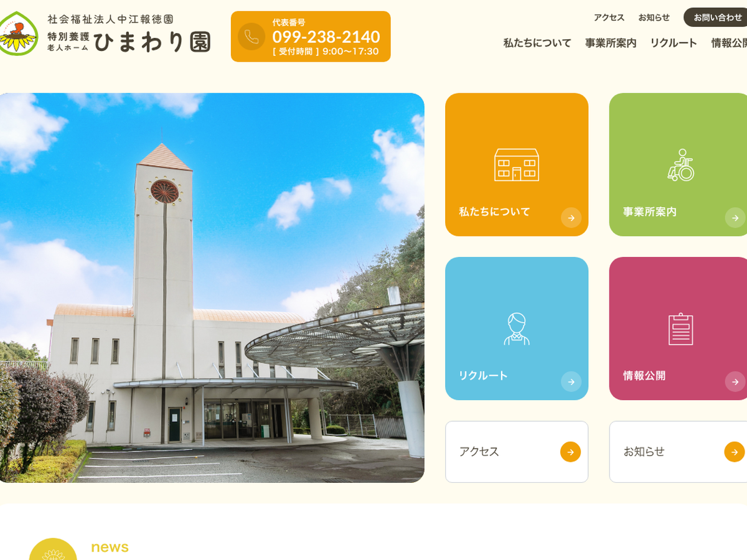
Task: Click the yellow sunflower news badge
Action: [53, 551]
